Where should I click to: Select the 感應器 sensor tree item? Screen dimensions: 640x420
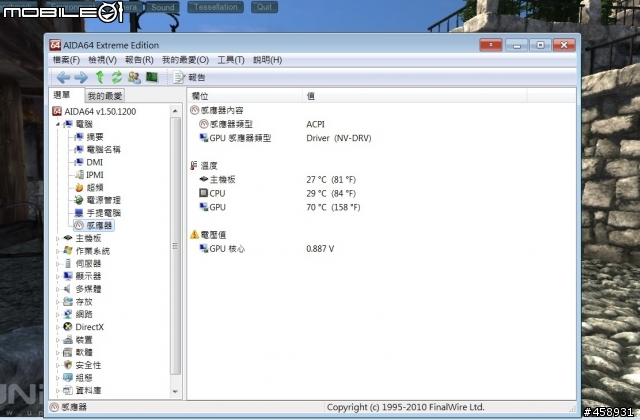(x=93, y=225)
